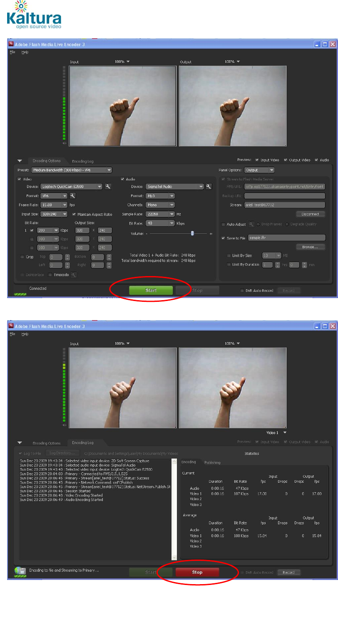Enable the Auto Adjust checkbox

[223, 225]
